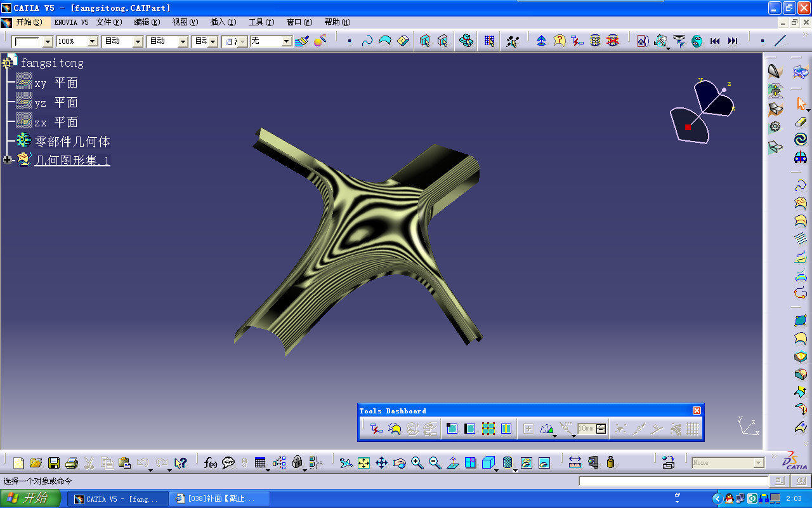Click the Open file folder icon
Screen dimensions: 812x508
point(36,463)
